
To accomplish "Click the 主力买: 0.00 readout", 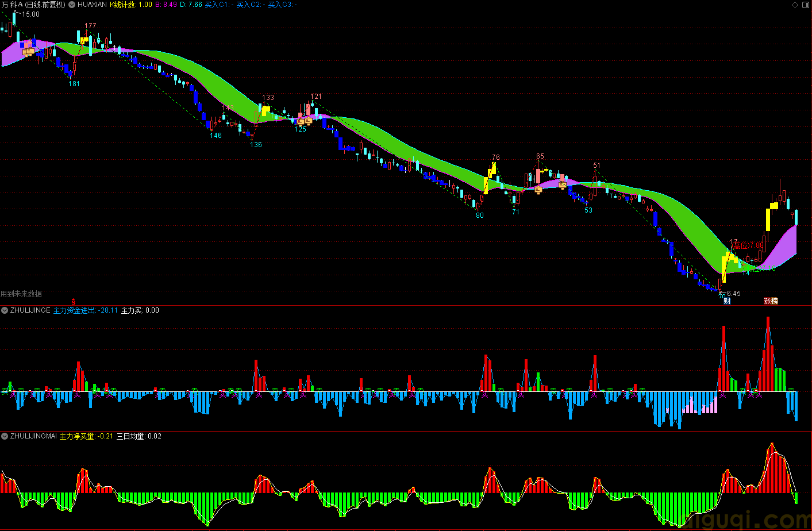I will [x=140, y=310].
